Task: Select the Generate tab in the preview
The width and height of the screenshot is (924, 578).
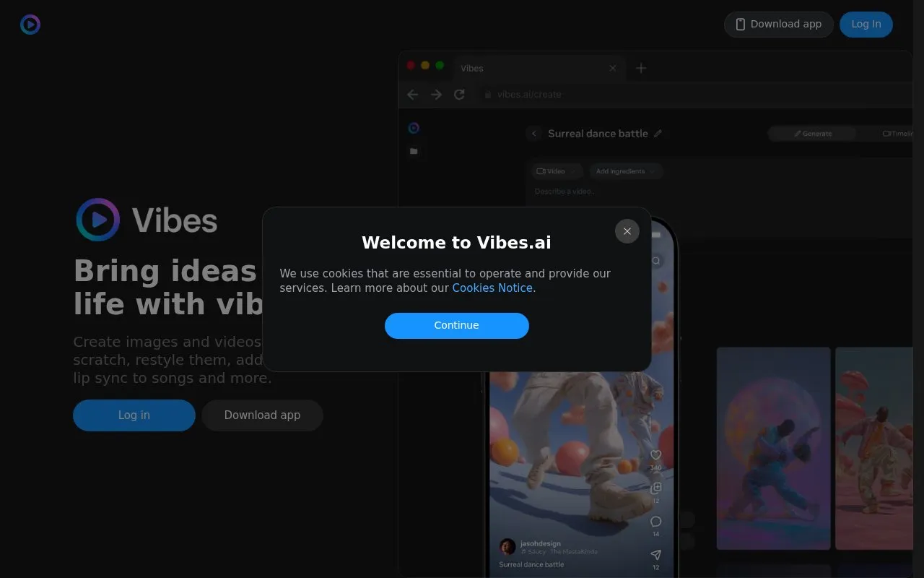Action: (x=812, y=134)
